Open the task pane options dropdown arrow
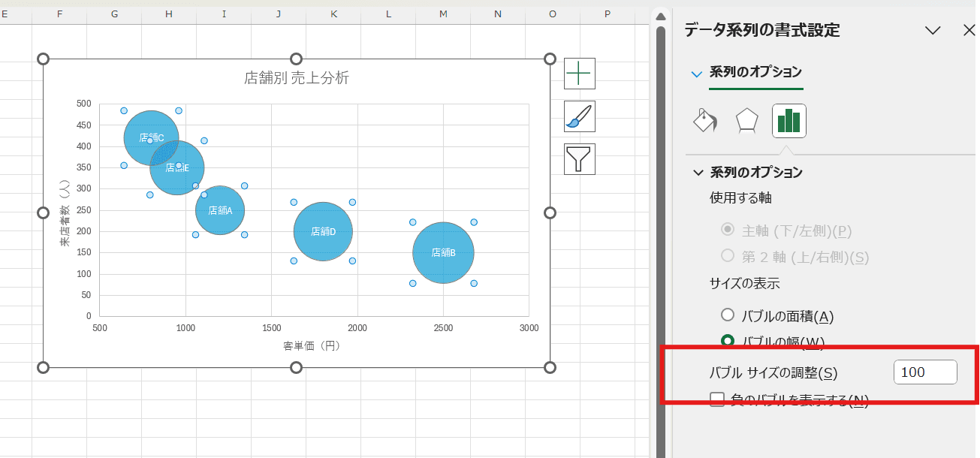The height and width of the screenshot is (458, 980). pos(933,30)
